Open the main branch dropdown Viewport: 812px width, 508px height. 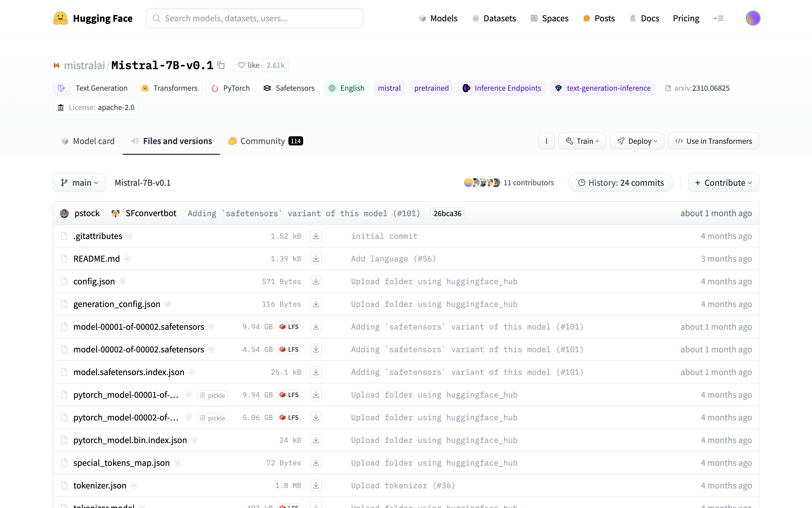[79, 182]
